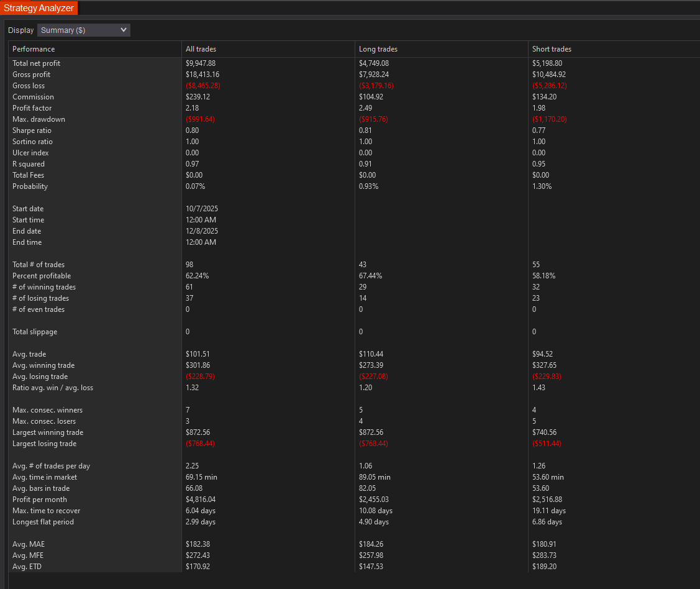The image size is (700, 589).
Task: Select Short trades gross profit $10,484.92
Action: [549, 75]
